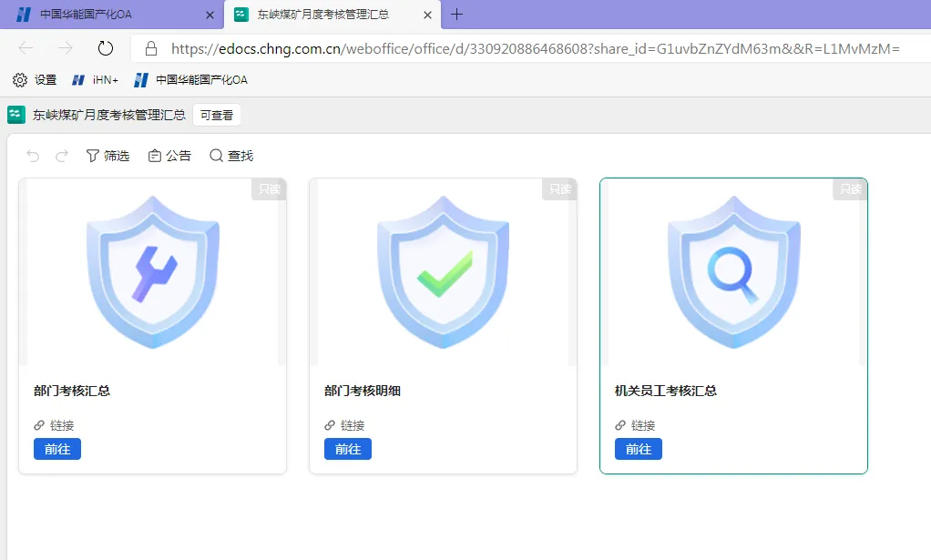The image size is (931, 560).
Task: Click the redo arrow icon
Action: (61, 155)
